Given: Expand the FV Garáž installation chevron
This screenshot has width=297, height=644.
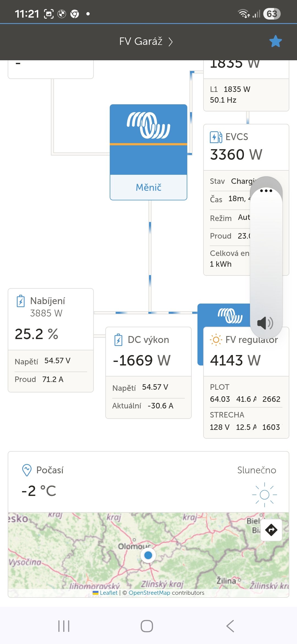Looking at the screenshot, I should click(170, 42).
